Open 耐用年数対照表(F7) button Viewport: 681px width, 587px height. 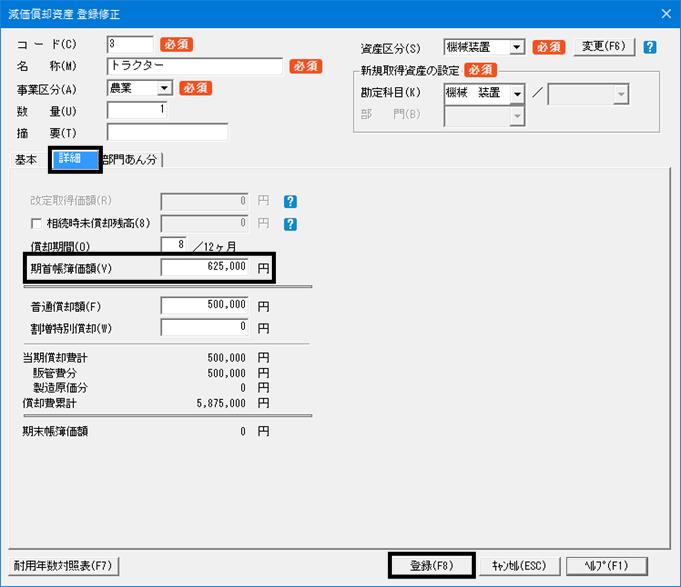click(x=63, y=566)
